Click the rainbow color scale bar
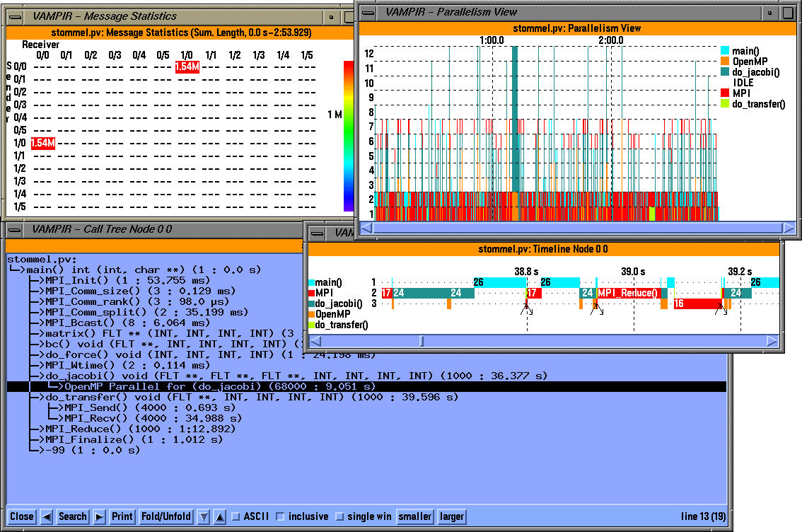Screen dimensions: 802x532 [x=349, y=136]
